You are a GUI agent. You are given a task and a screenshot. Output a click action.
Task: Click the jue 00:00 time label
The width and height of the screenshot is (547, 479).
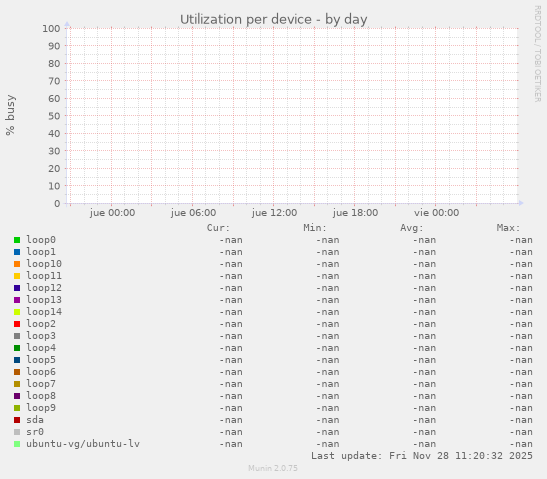click(x=112, y=213)
